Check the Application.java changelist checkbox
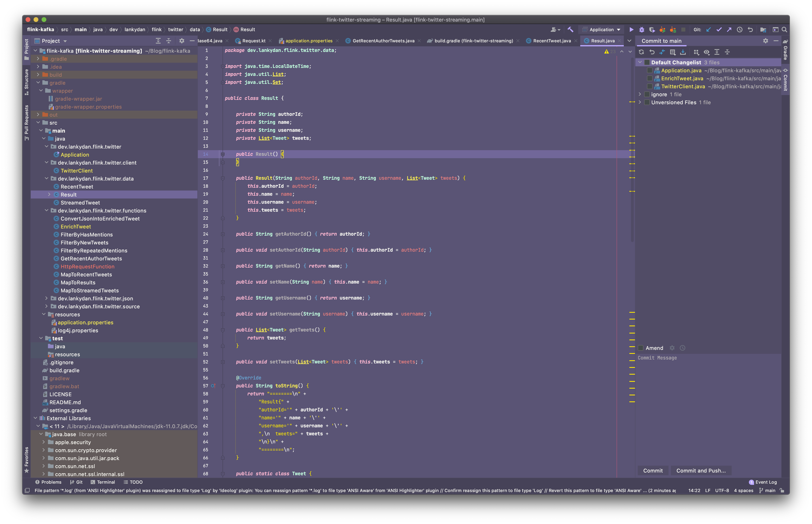The image size is (812, 524). pyautogui.click(x=650, y=70)
